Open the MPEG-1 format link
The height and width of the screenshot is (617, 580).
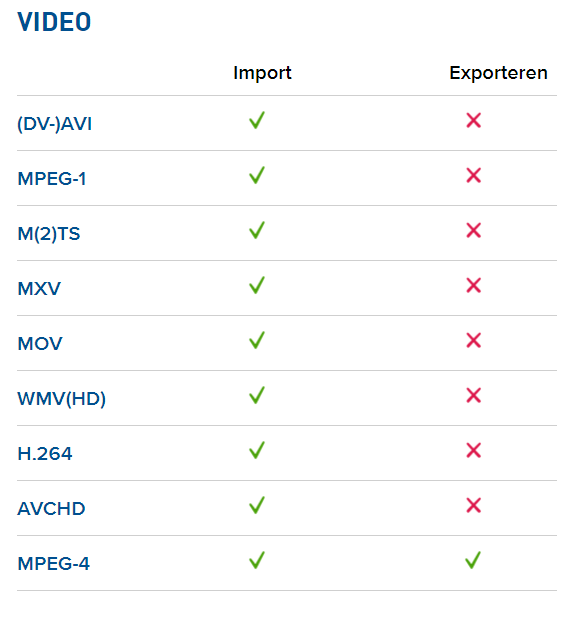[52, 179]
